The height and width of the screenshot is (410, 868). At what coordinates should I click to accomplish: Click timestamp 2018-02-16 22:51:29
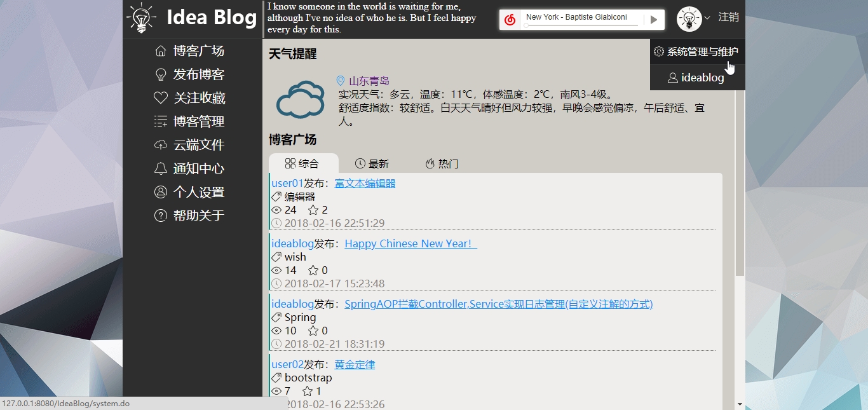click(334, 223)
